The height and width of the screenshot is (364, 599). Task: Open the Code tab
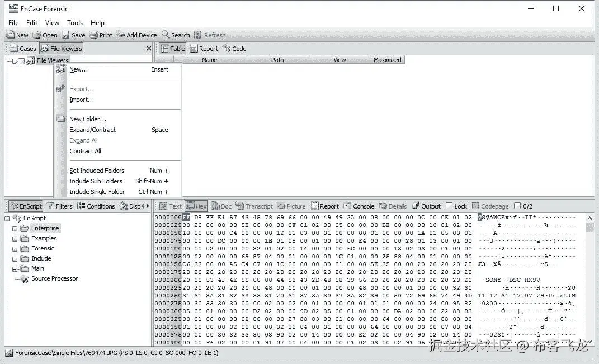234,49
